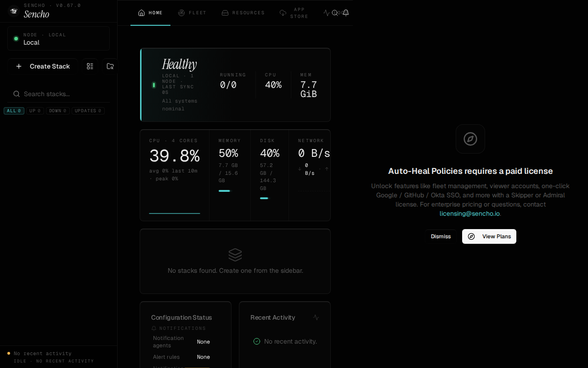Click the green Healthy status indicator
This screenshot has height=368, width=588.
[x=154, y=85]
